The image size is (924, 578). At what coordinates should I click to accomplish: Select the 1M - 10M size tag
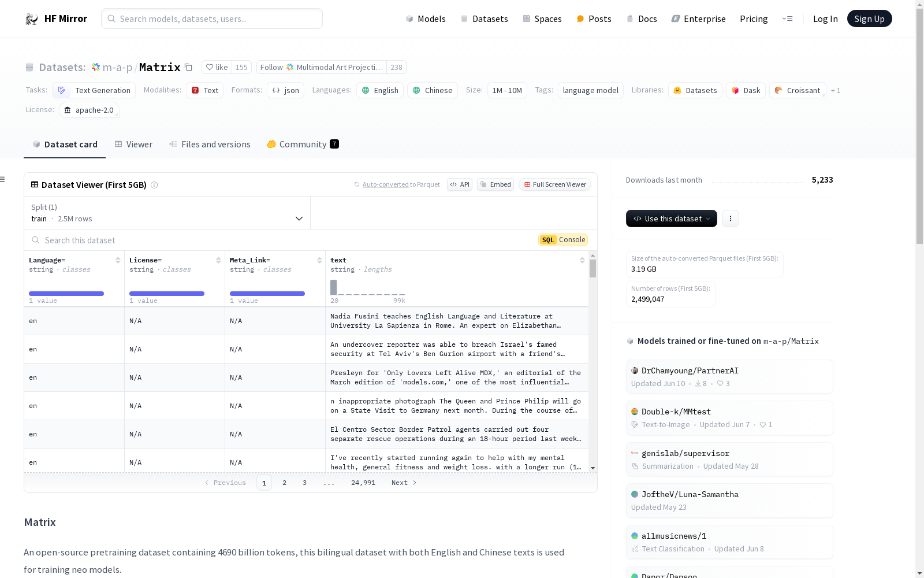click(507, 90)
